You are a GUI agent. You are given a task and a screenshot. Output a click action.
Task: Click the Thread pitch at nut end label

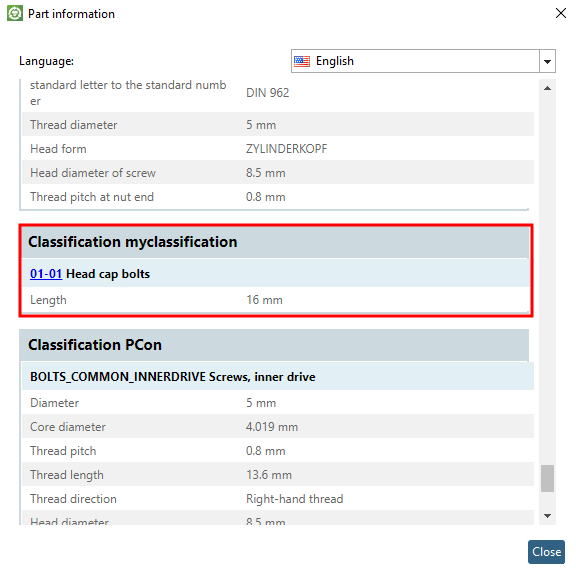coord(92,197)
